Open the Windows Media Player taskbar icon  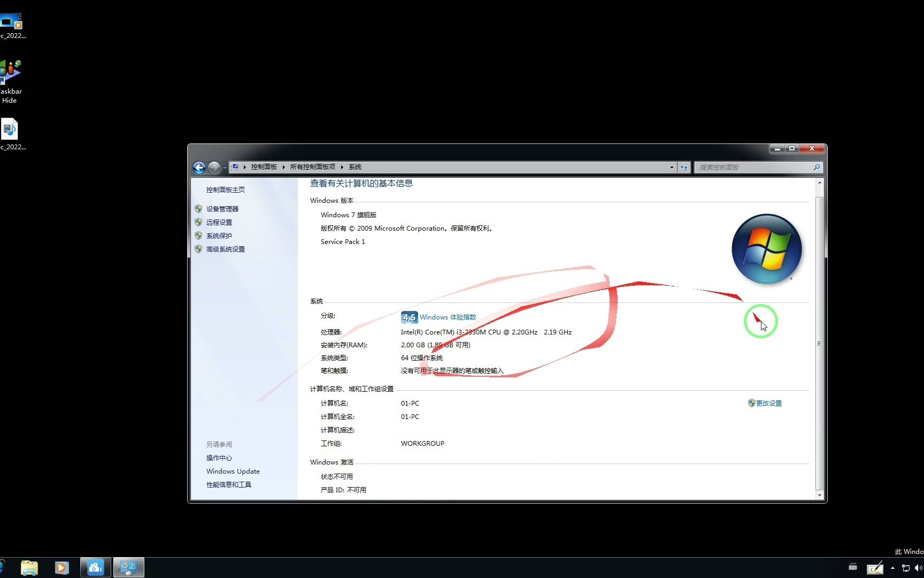tap(61, 567)
